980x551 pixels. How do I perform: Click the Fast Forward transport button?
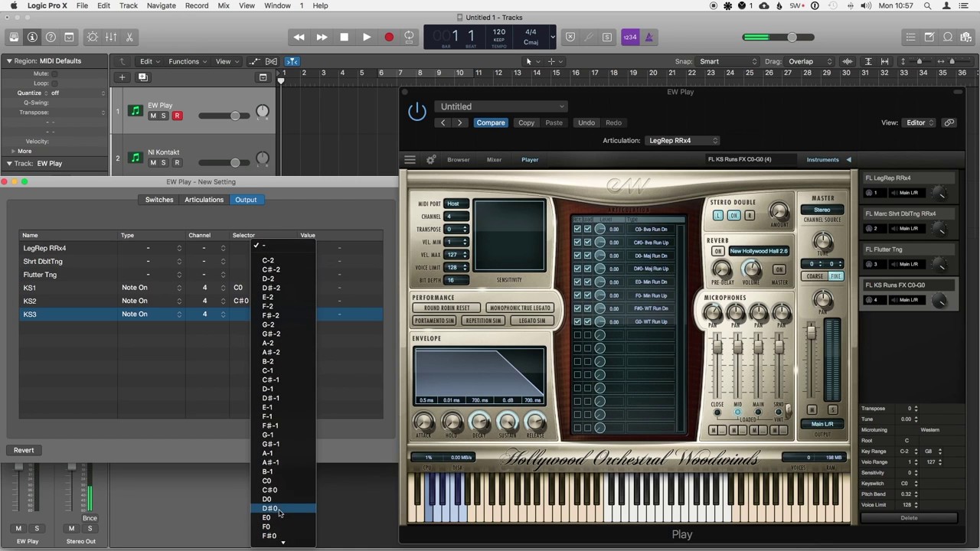tap(322, 37)
